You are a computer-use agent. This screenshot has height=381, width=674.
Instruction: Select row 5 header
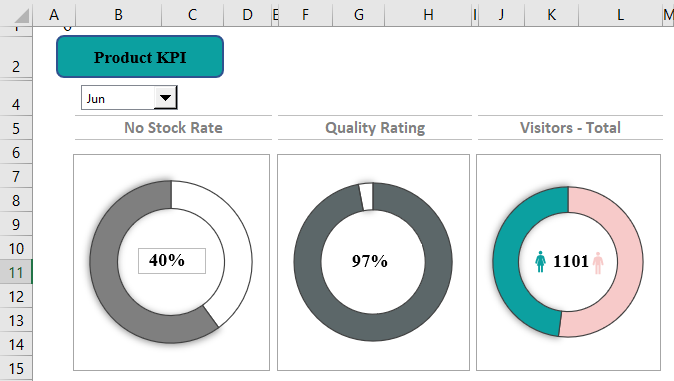pos(16,128)
